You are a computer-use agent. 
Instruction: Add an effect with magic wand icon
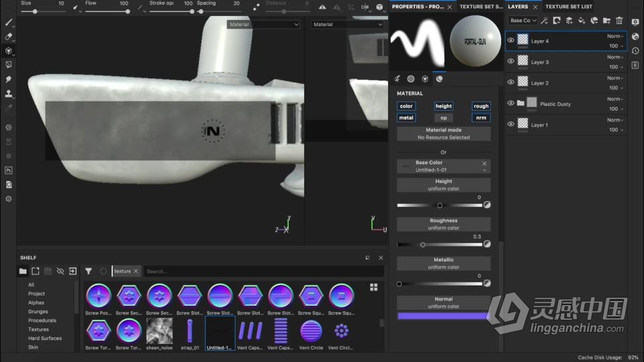(x=545, y=21)
